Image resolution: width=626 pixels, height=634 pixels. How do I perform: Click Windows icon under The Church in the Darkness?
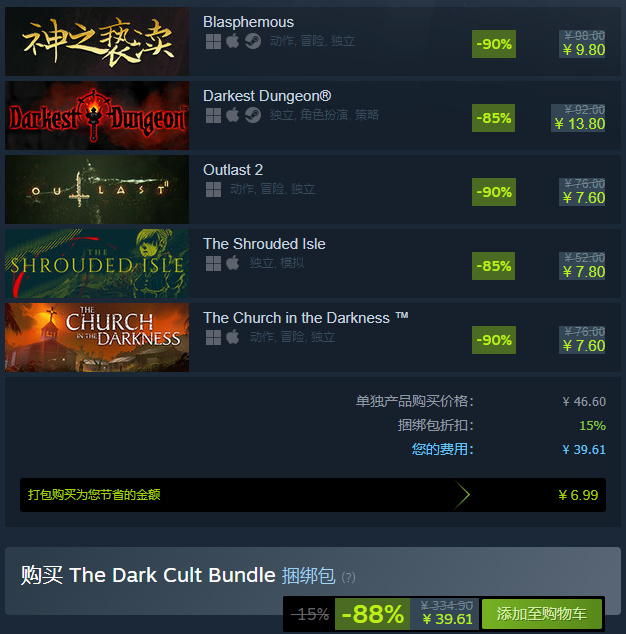(x=213, y=337)
